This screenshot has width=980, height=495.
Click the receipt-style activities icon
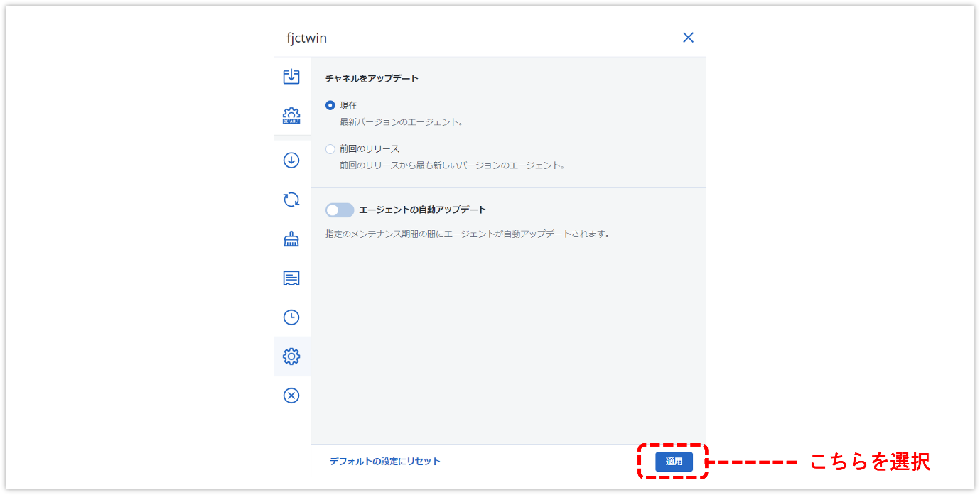click(291, 278)
